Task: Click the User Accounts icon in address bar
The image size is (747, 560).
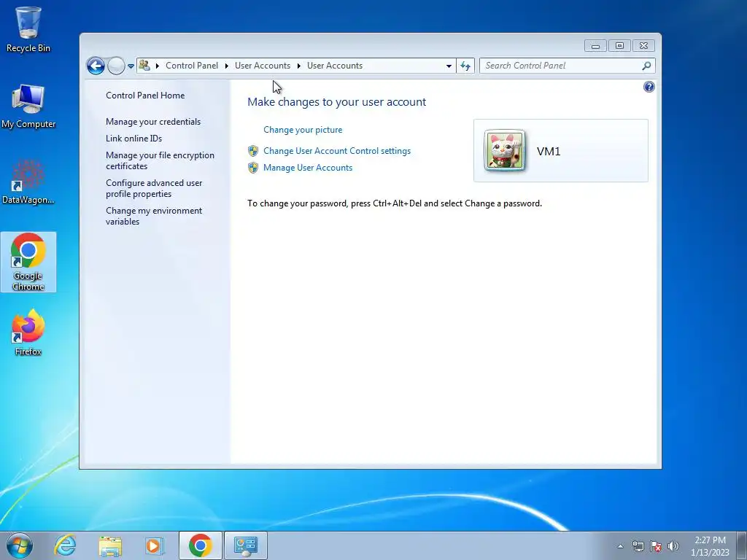Action: [144, 65]
